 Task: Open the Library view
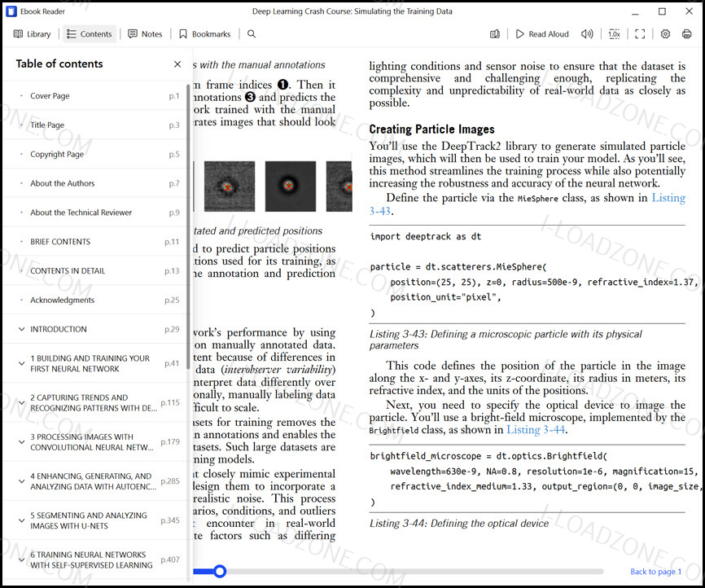point(32,34)
